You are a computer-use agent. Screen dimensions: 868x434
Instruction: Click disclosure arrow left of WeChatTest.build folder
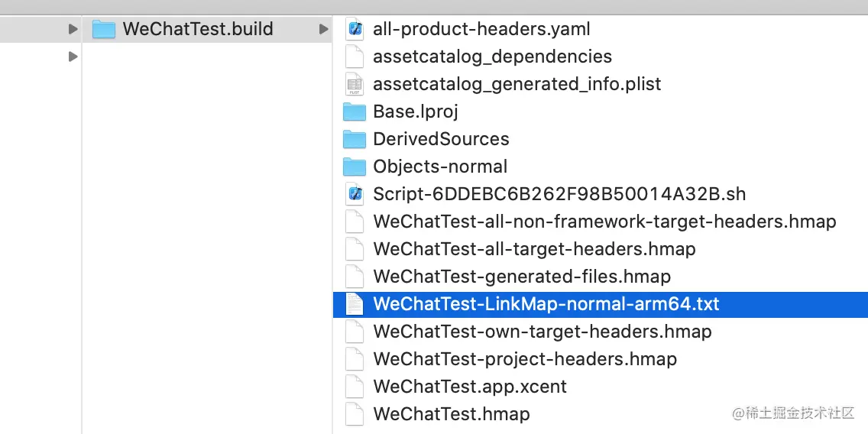73,29
